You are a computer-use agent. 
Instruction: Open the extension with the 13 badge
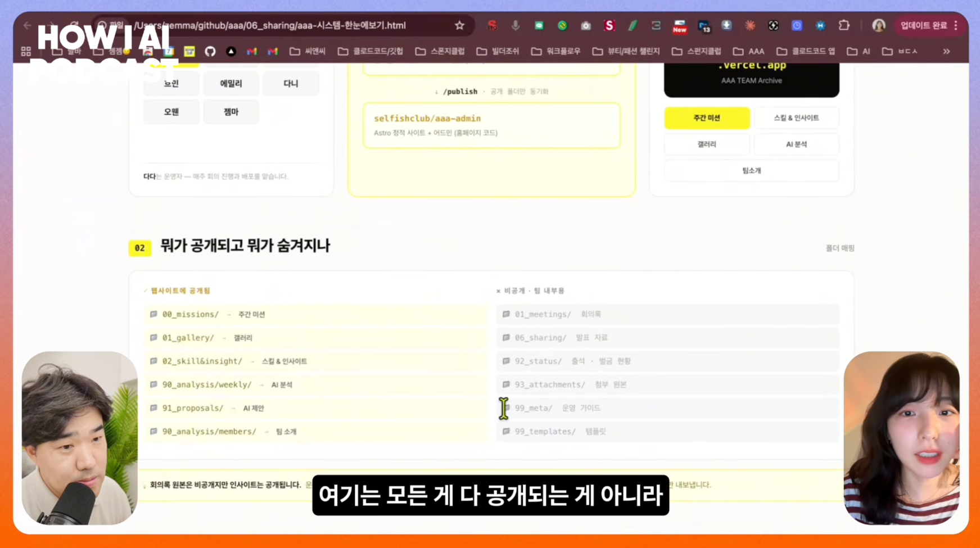coord(703,25)
